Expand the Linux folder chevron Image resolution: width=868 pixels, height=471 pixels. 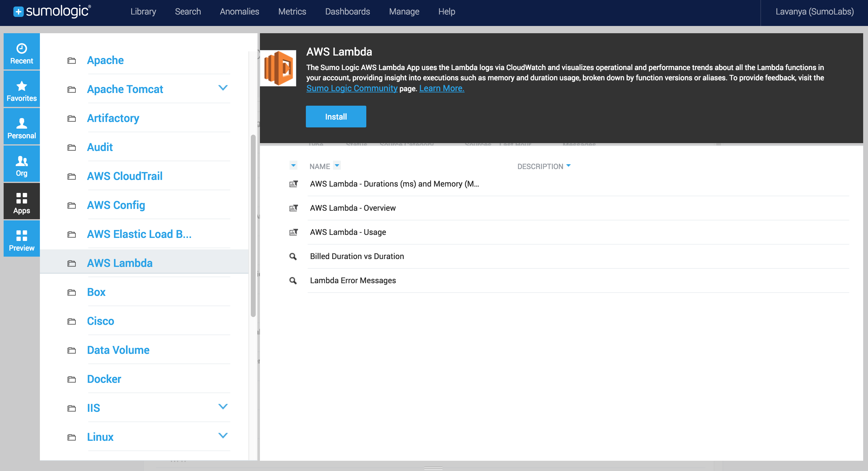click(x=223, y=435)
